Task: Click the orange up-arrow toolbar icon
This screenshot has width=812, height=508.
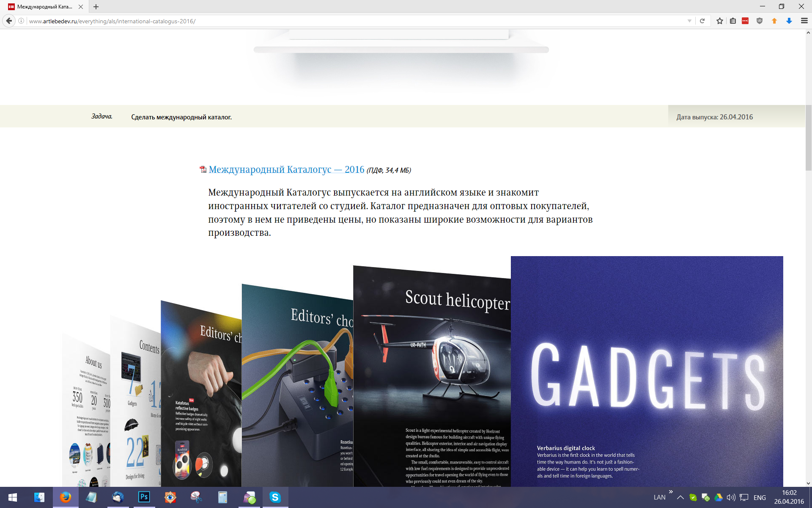Action: point(774,21)
